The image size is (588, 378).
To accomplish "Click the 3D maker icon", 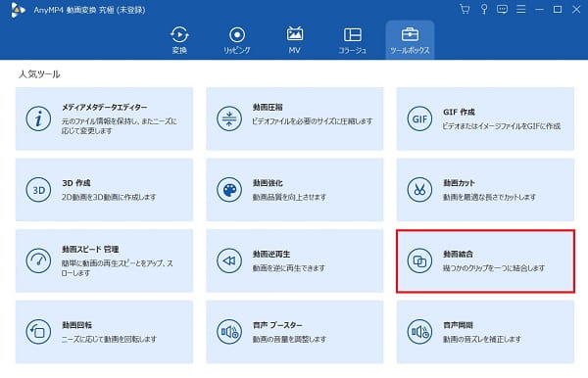I will click(38, 190).
